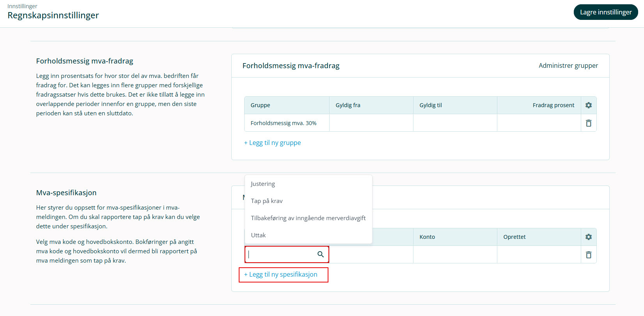Click the specification search input field
The height and width of the screenshot is (316, 644).
281,254
